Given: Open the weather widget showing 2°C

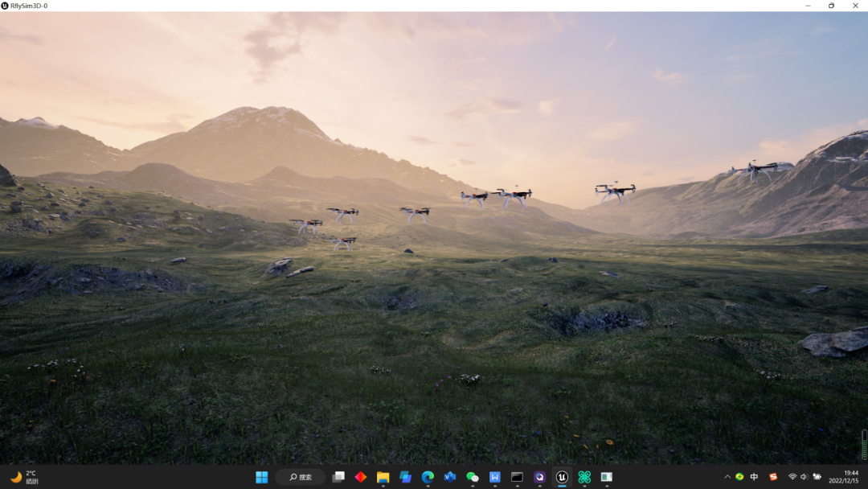Looking at the screenshot, I should (24, 477).
